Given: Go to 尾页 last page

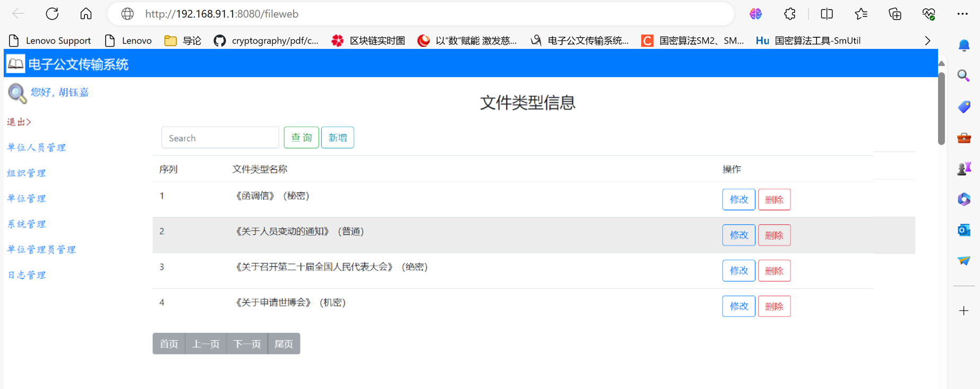Looking at the screenshot, I should (283, 344).
